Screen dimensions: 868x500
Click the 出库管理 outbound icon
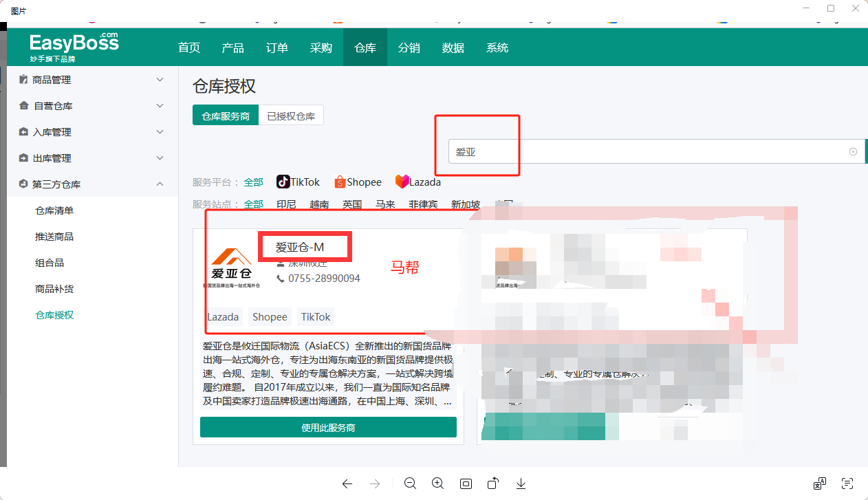[x=23, y=158]
